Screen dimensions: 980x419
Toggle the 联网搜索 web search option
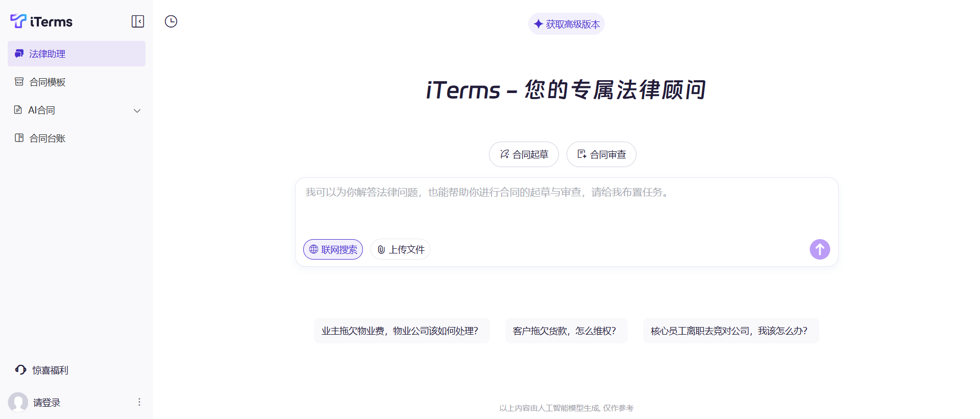click(x=333, y=249)
